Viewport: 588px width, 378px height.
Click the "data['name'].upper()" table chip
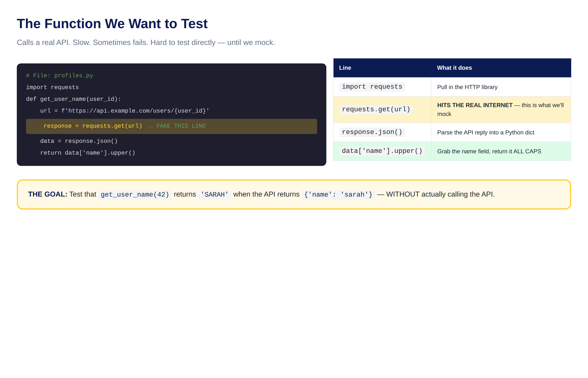click(x=382, y=151)
